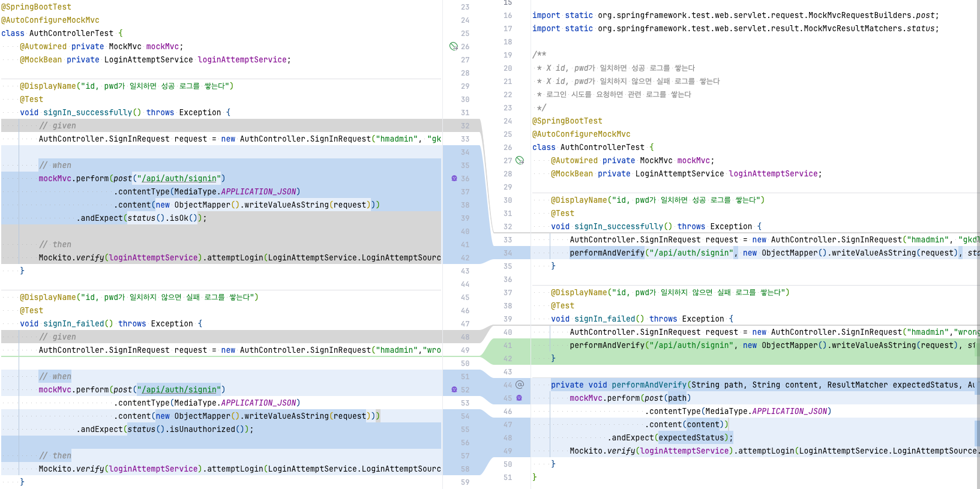This screenshot has width=980, height=489.
Task: Click the @ gutter icon at right line 44
Action: 520,385
